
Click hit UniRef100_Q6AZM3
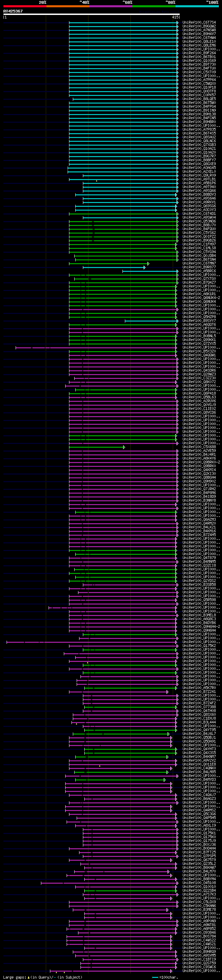click(x=199, y=519)
